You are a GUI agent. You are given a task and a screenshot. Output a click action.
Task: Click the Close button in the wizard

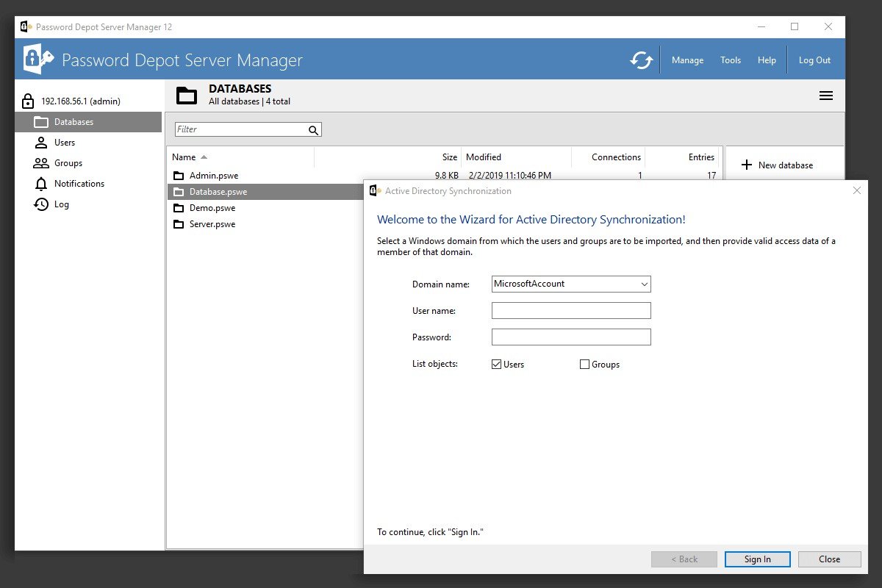tap(829, 559)
